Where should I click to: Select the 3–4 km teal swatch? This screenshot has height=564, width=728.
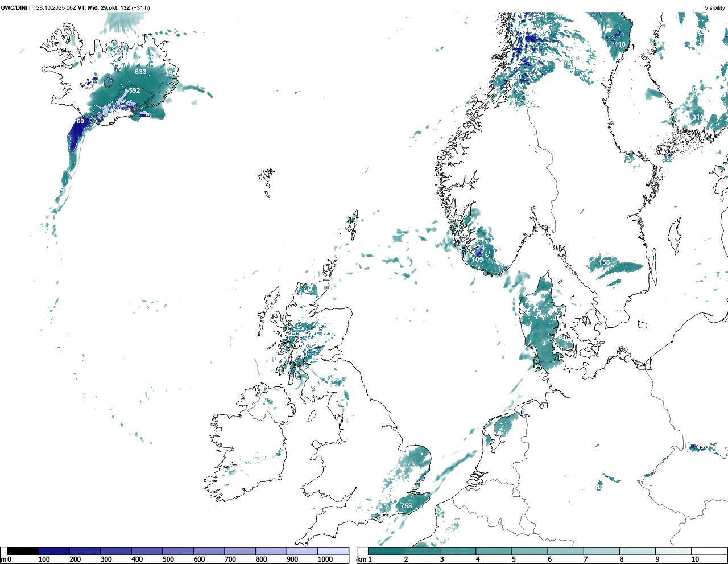[x=458, y=551]
